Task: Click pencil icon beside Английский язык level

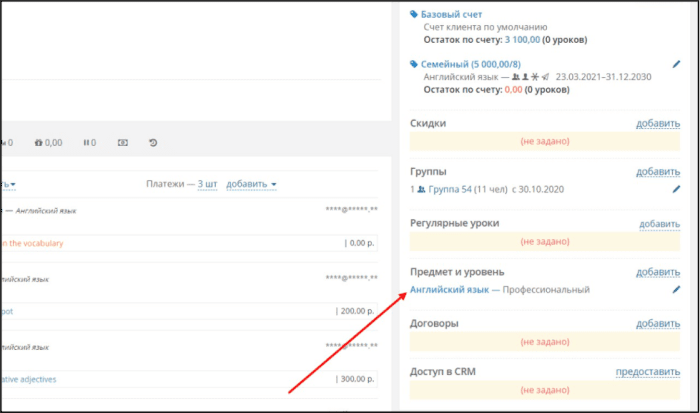Action: coord(676,290)
